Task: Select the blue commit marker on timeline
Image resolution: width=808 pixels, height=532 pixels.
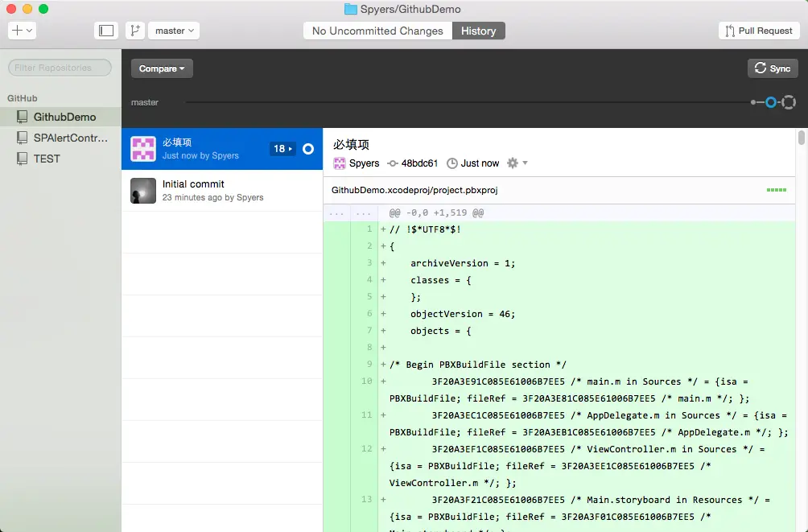Action: point(770,102)
